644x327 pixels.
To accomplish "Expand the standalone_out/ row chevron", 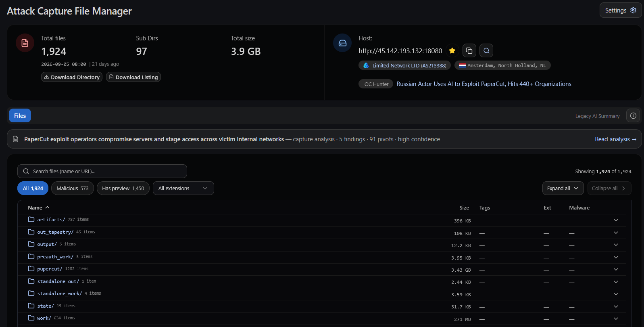I will pos(616,282).
